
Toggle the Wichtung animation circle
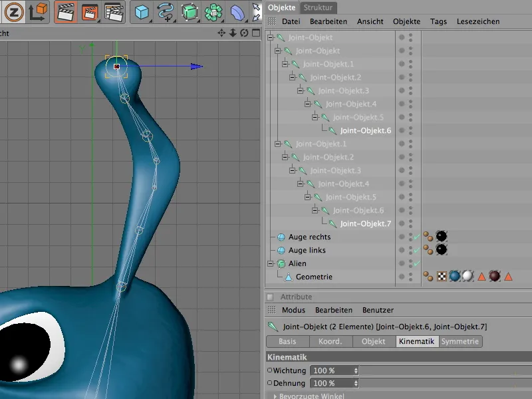click(270, 370)
